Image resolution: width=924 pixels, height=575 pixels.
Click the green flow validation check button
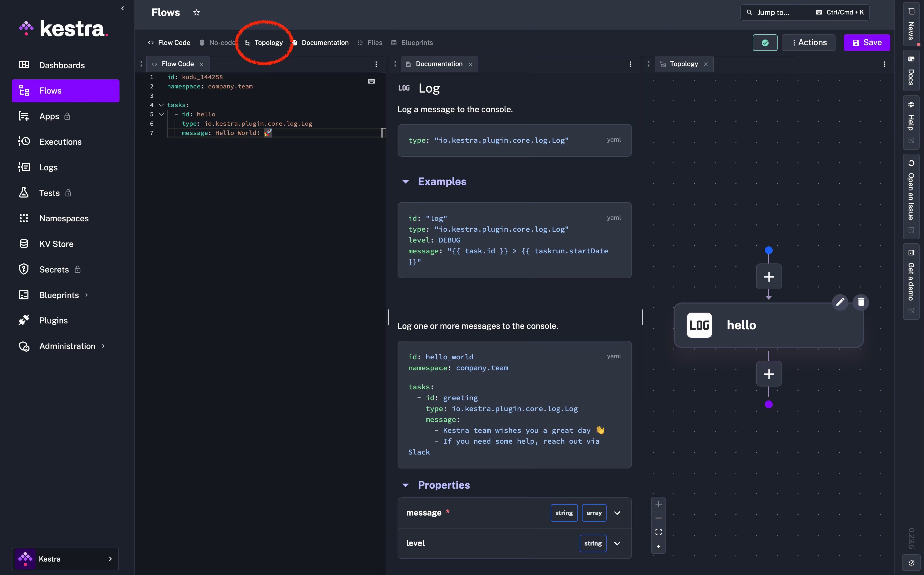[765, 43]
